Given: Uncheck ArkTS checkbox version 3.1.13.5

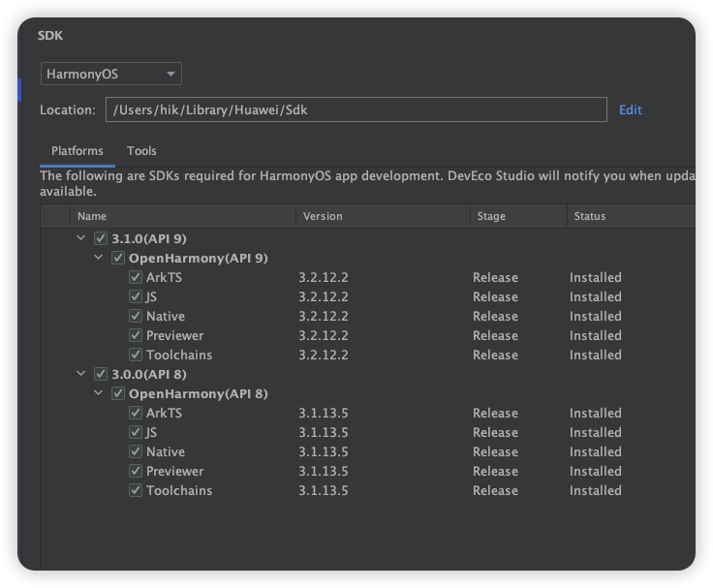Looking at the screenshot, I should pos(135,413).
